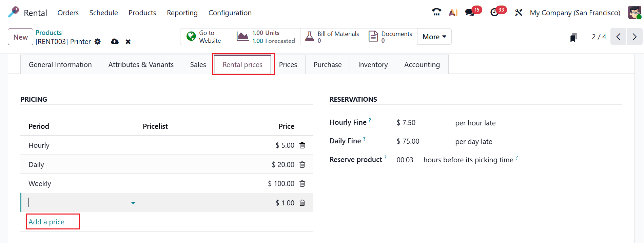Open the Configuration menu
644x243 pixels.
(230, 13)
